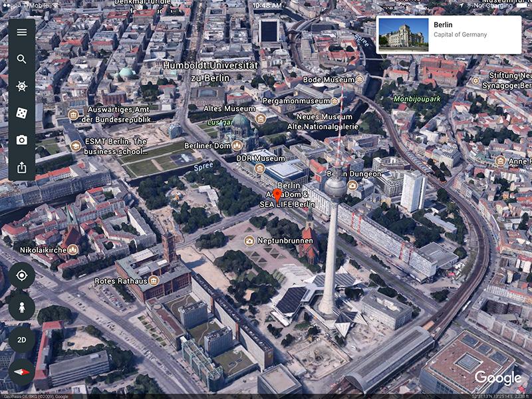Image resolution: width=532 pixels, height=399 pixels.
Task: Center map on my location
Action: coord(22,275)
